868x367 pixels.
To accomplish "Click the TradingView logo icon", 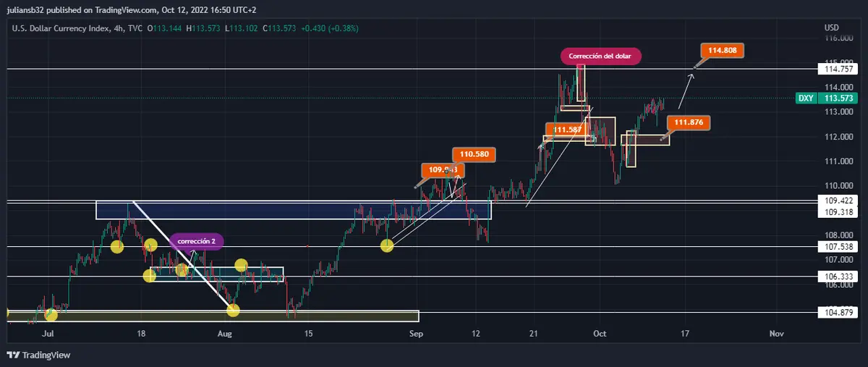I will point(12,355).
